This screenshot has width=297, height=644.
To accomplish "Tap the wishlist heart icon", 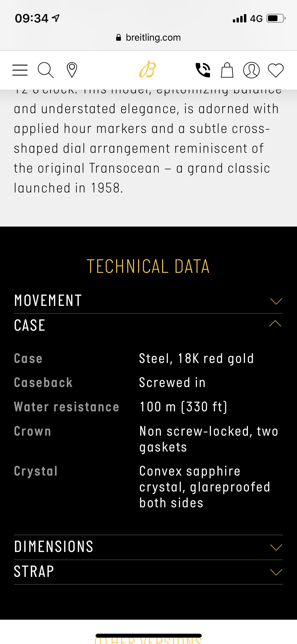I will click(276, 70).
